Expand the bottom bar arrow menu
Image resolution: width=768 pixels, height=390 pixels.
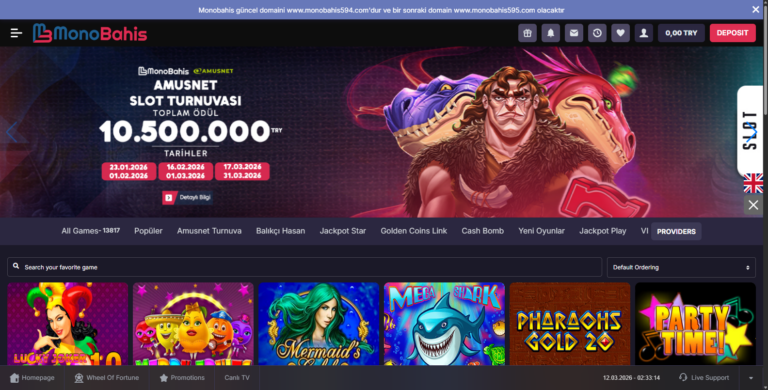751,378
